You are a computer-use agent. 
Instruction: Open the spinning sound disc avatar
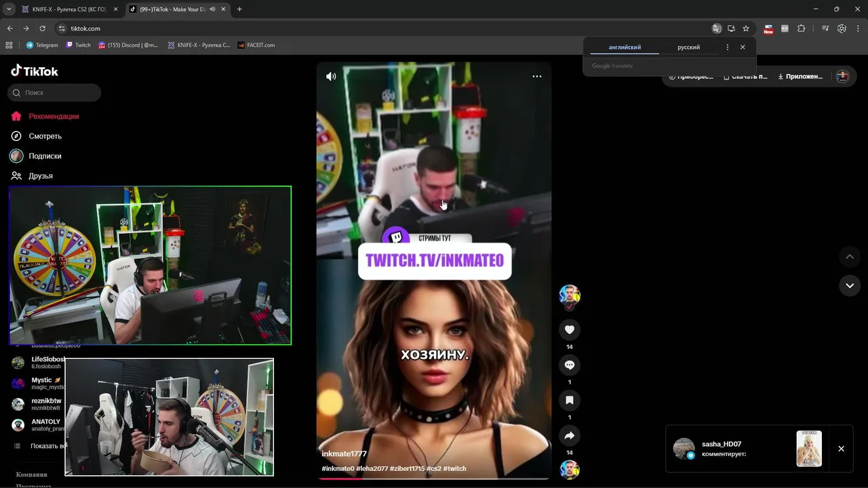click(570, 470)
